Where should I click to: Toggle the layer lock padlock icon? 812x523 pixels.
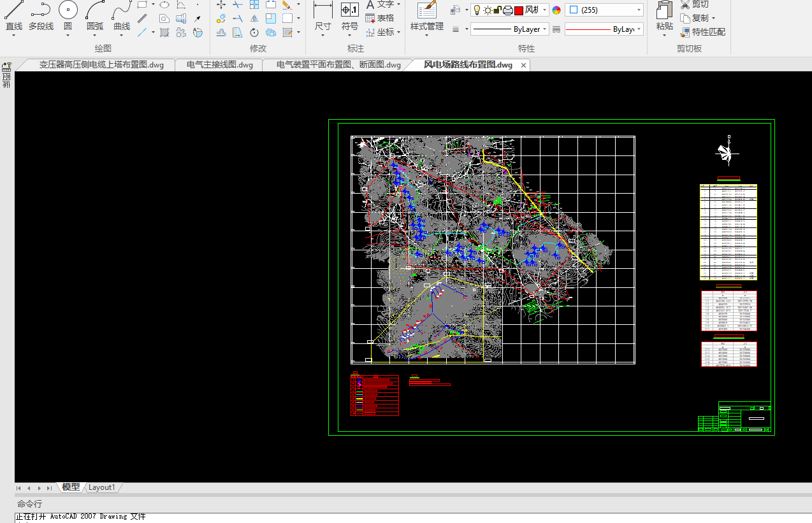(497, 10)
